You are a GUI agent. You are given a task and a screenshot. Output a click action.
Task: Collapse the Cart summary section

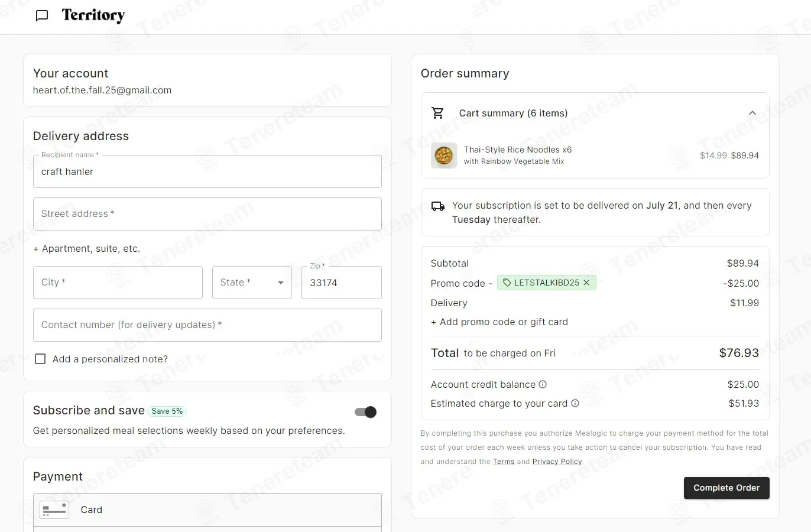click(752, 113)
